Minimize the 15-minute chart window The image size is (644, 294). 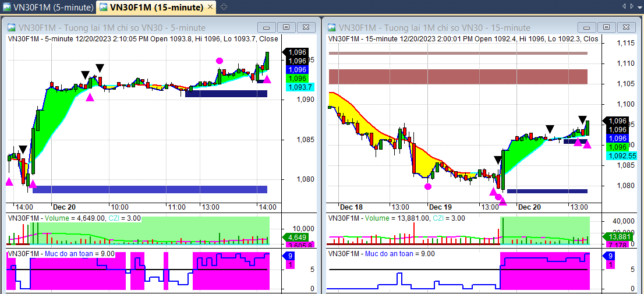pos(588,27)
